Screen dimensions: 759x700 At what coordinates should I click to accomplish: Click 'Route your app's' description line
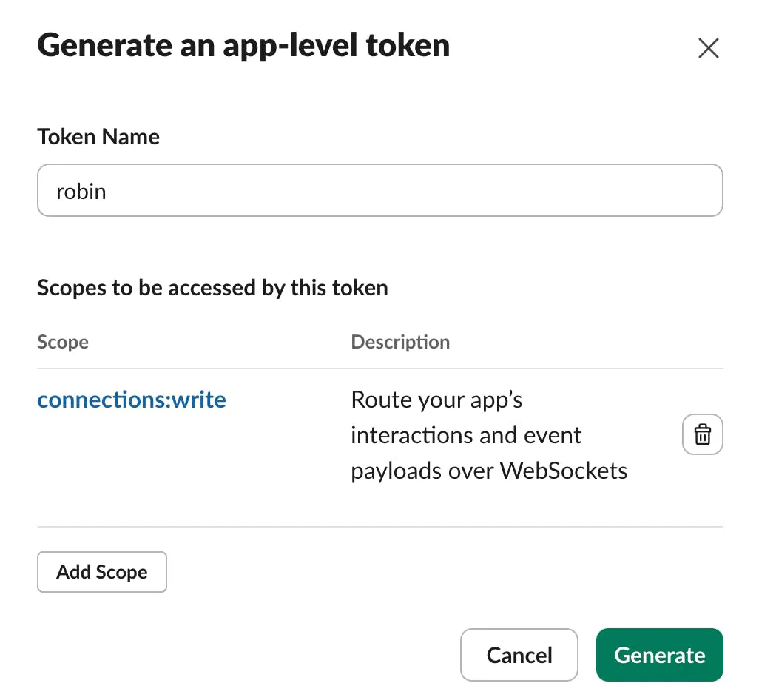[436, 400]
